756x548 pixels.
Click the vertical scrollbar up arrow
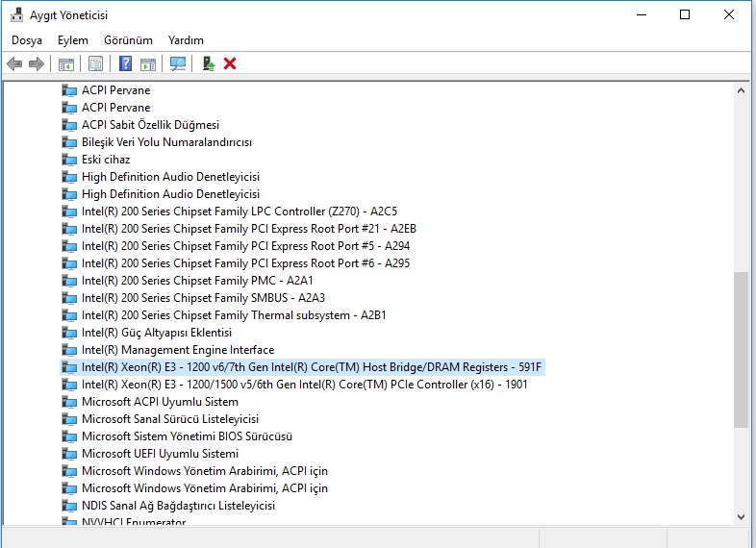click(x=741, y=90)
